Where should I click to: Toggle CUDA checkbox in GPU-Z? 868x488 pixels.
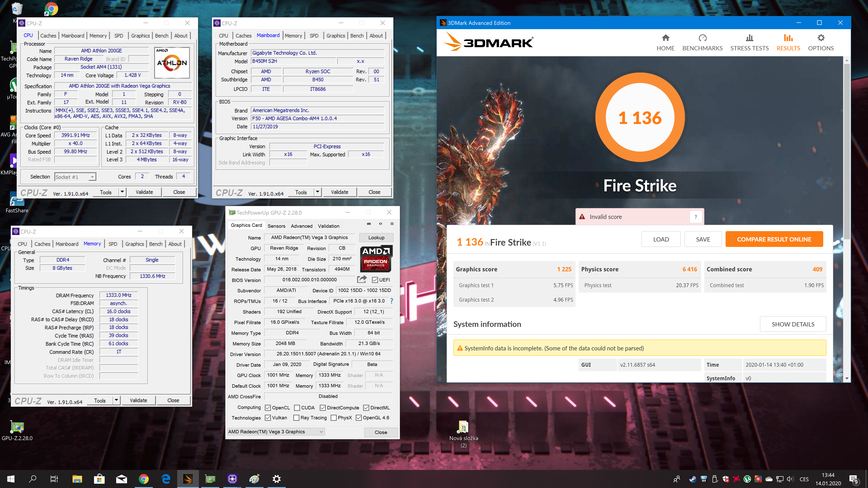297,408
